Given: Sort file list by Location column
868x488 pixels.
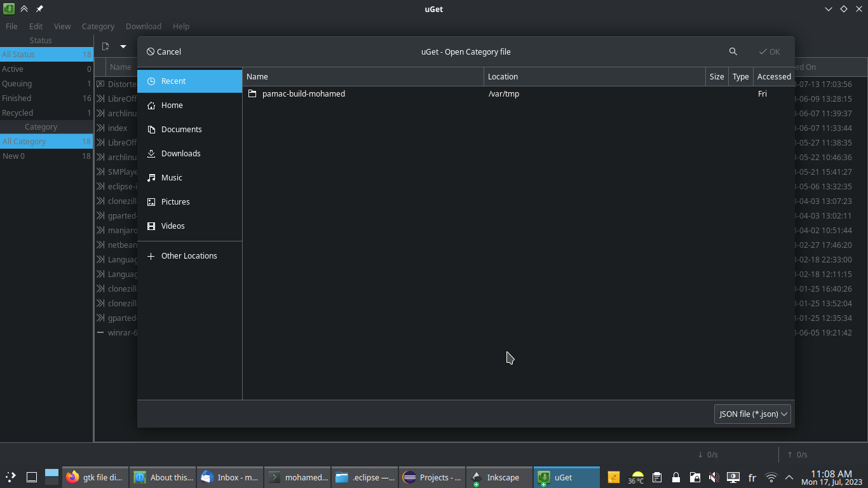Looking at the screenshot, I should (x=595, y=76).
